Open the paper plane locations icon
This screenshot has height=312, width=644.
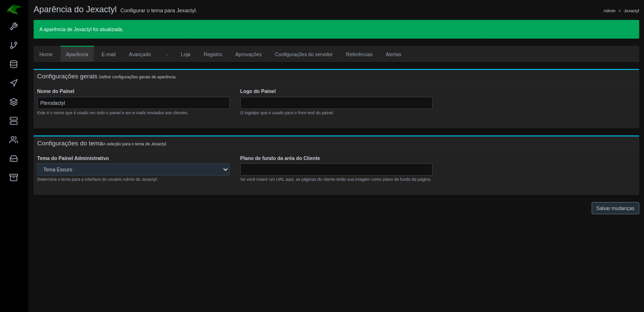pyautogui.click(x=14, y=83)
